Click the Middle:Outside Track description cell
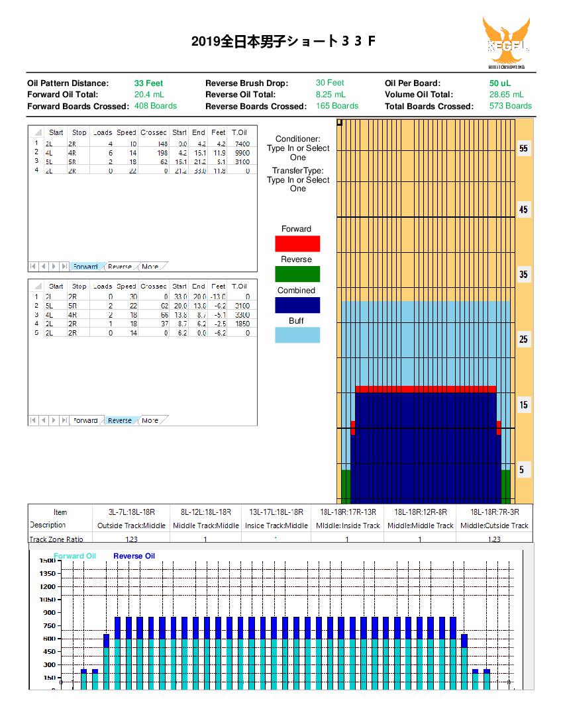Screen dimensions: 563x728 494,525
